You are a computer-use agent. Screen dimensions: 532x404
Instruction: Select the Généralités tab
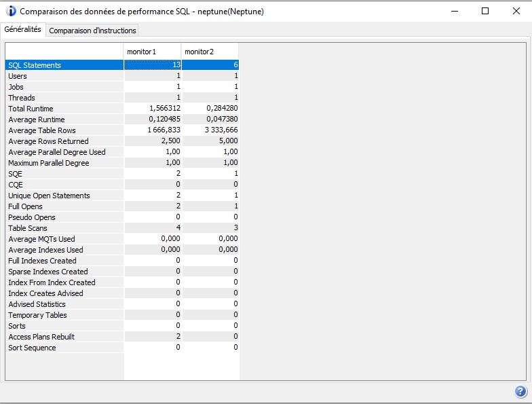pos(23,30)
